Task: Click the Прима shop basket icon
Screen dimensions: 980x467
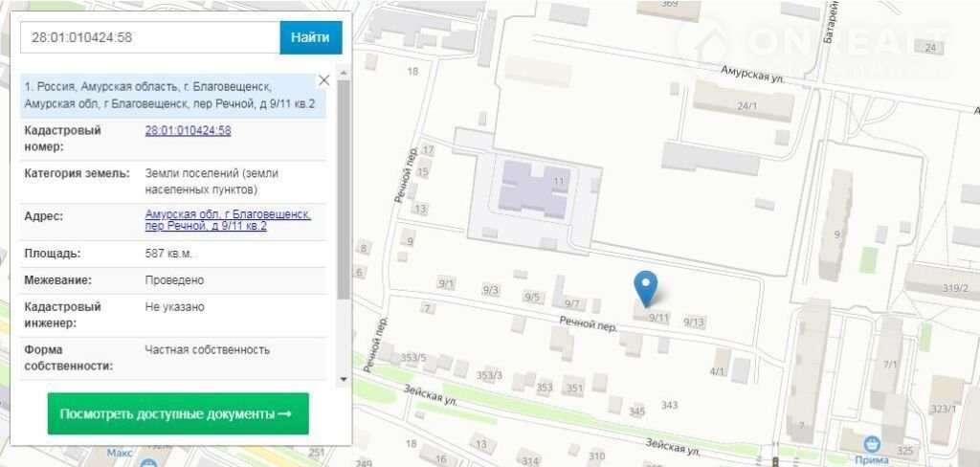Action: 871,442
